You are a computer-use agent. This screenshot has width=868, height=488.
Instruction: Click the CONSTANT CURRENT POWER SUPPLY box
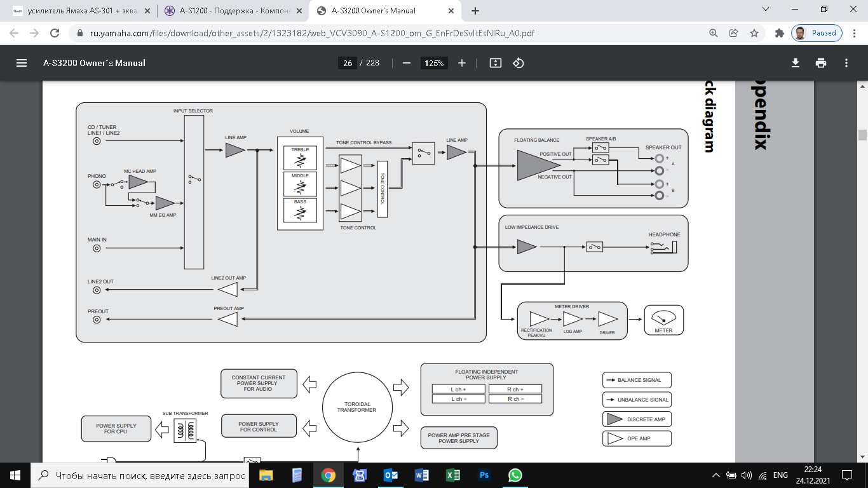click(259, 383)
